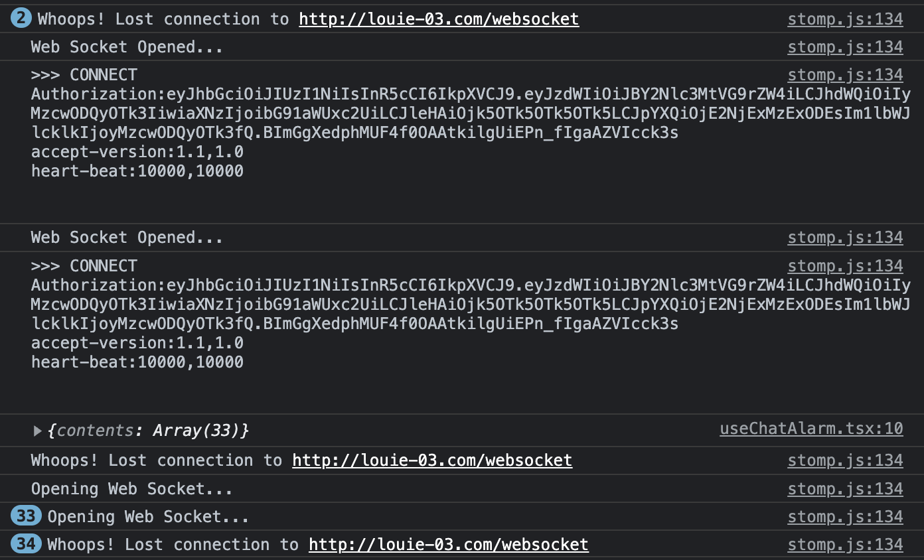The height and width of the screenshot is (560, 924).
Task: Click the repeat count badge showing 2
Action: [21, 19]
